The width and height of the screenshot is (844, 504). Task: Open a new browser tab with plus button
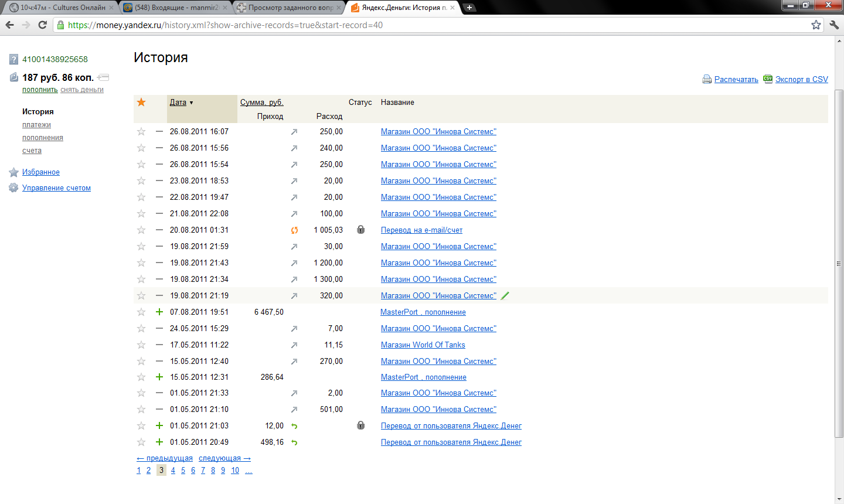point(469,8)
